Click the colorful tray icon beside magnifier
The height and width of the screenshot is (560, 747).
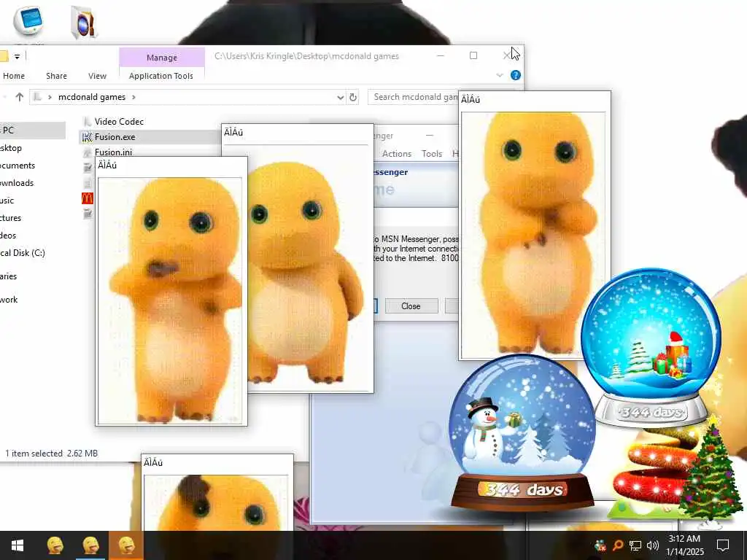click(x=600, y=545)
